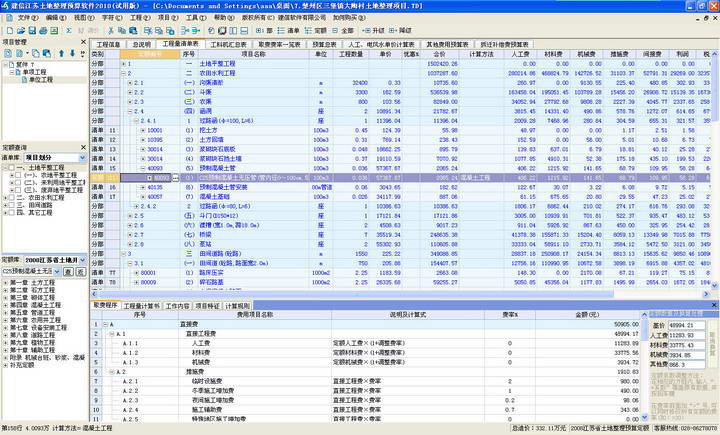Click the 部 expand-level toolbar button
Image resolution: width=720 pixels, height=435 pixels.
pyautogui.click(x=264, y=31)
